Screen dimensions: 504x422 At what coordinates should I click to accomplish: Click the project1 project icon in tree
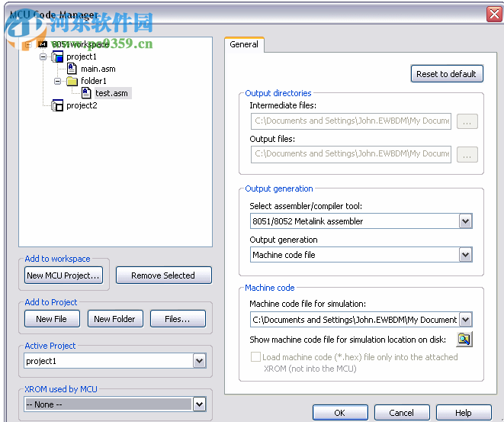pyautogui.click(x=57, y=56)
